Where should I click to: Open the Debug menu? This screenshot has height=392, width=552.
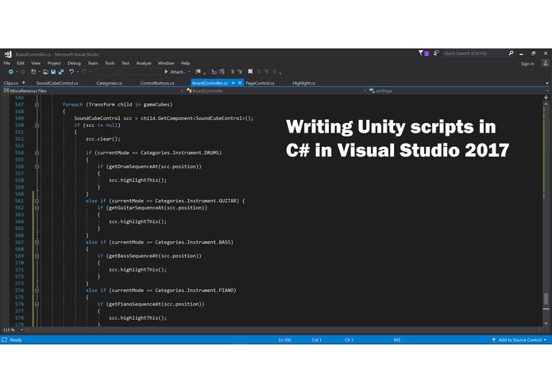75,63
